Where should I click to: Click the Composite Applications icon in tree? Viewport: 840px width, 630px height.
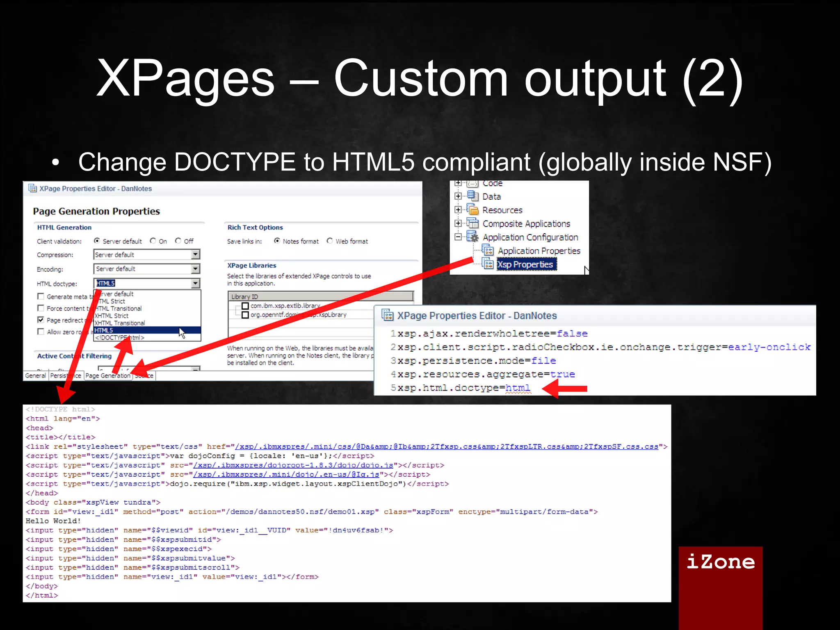472,223
